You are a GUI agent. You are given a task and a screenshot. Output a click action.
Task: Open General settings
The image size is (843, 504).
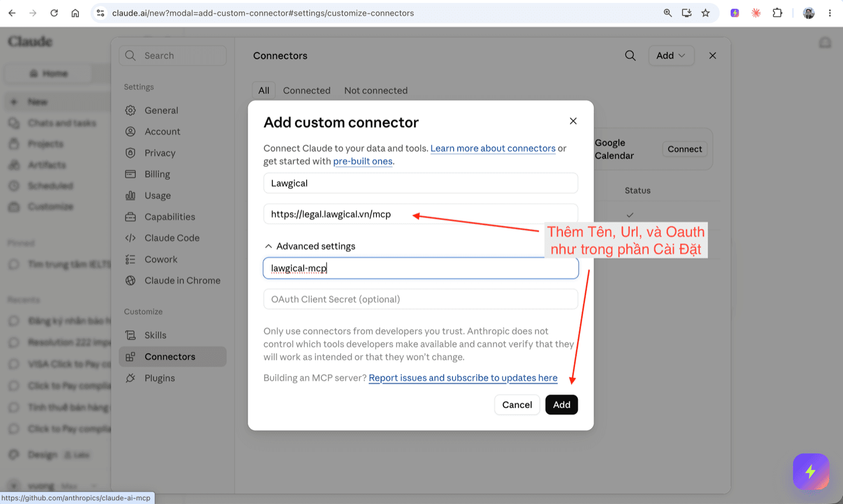[173, 110]
